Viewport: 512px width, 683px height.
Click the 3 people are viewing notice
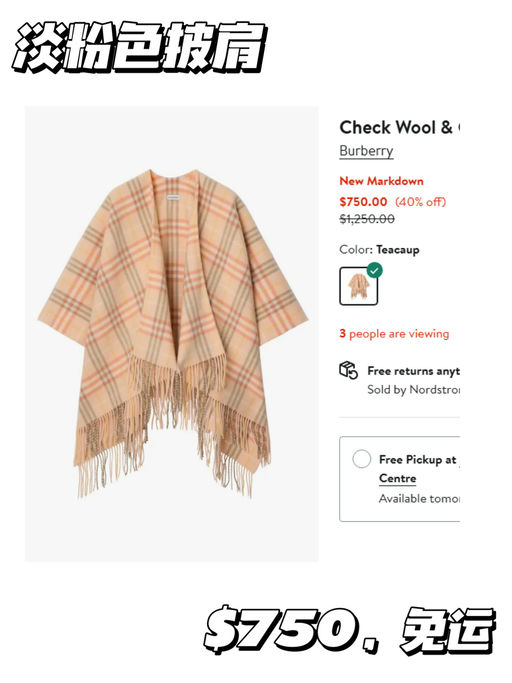[394, 334]
